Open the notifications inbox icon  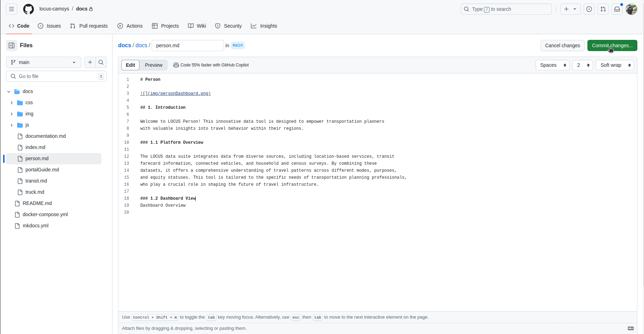[617, 9]
